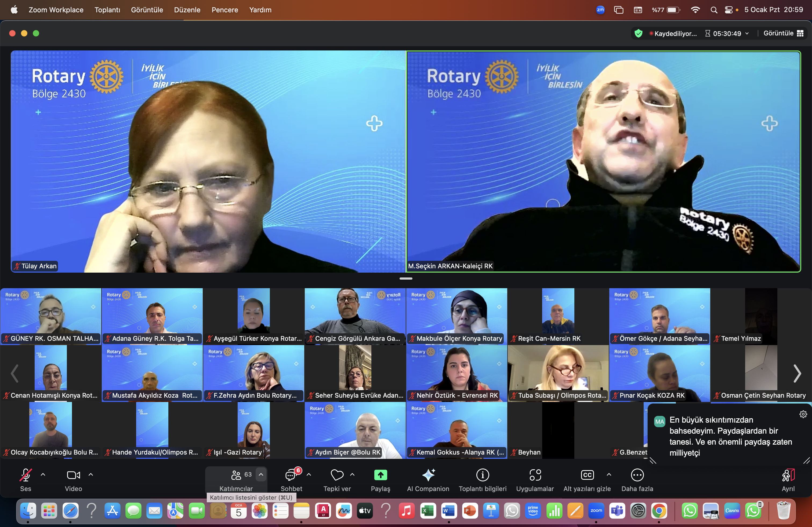Open AI Companion from the toolbar

[x=428, y=475]
